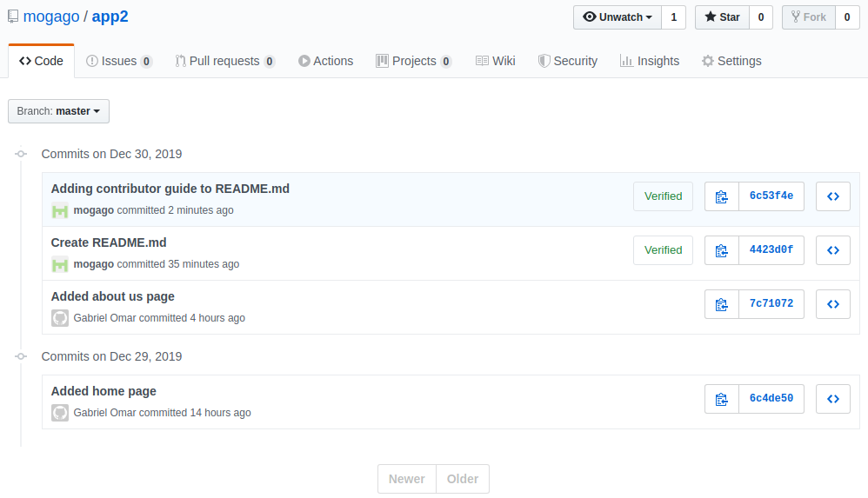Browse repository at commit 6c53f4e
The width and height of the screenshot is (868, 498).
pyautogui.click(x=832, y=196)
